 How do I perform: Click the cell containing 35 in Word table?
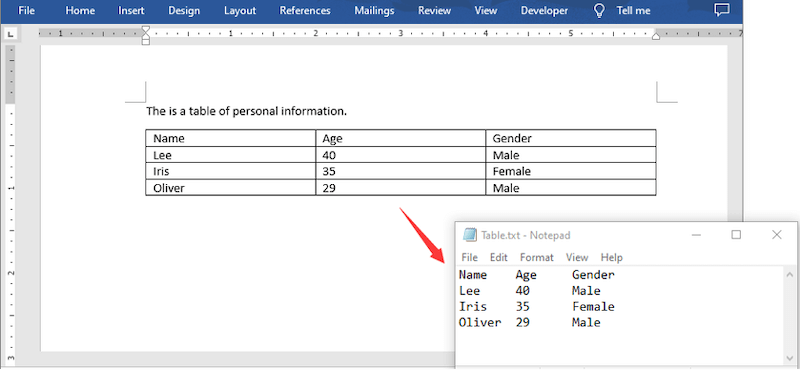point(401,171)
